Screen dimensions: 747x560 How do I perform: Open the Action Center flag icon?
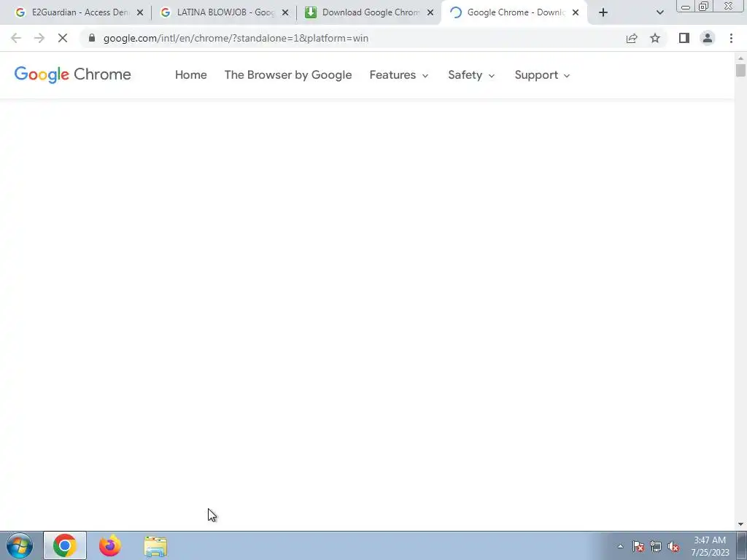(x=638, y=546)
